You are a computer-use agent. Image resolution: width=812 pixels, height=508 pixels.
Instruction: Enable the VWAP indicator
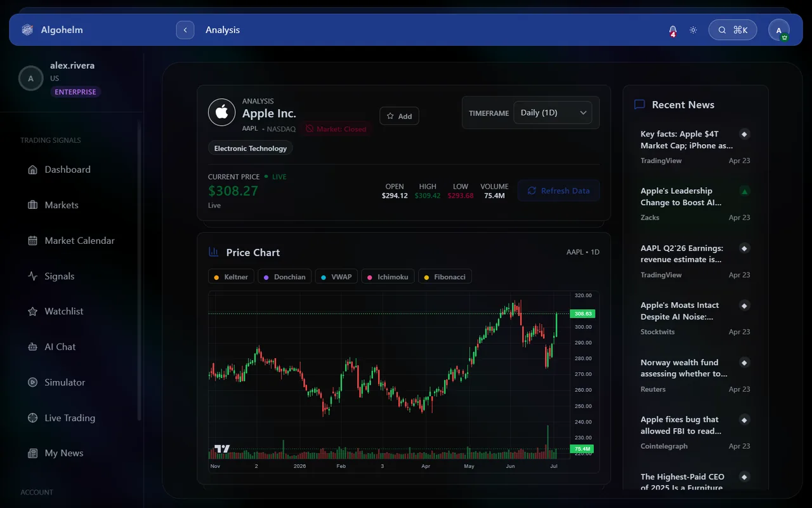pyautogui.click(x=336, y=277)
